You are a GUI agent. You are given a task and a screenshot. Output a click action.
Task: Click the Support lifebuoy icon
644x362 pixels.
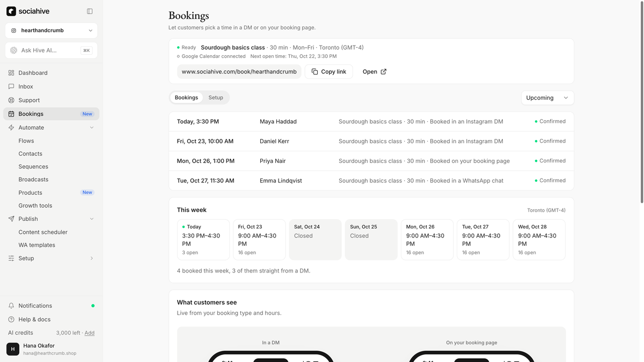[11, 100]
